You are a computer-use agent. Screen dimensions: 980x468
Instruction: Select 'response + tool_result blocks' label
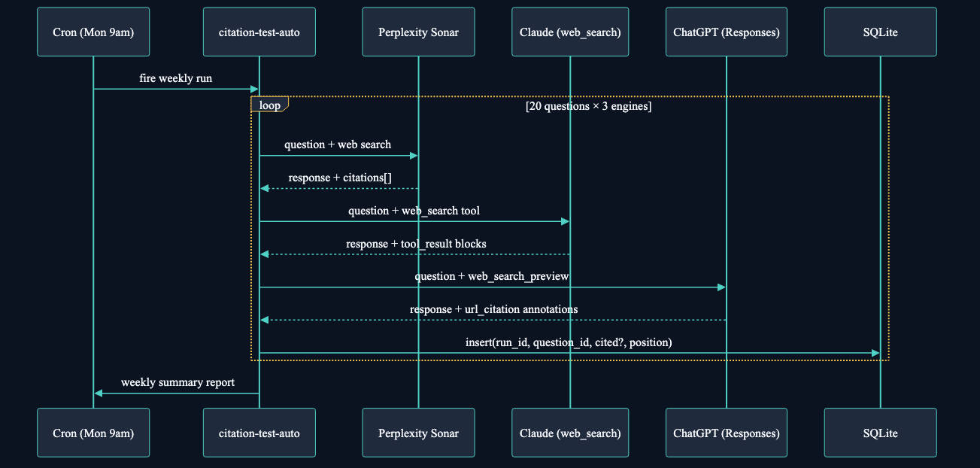point(416,244)
